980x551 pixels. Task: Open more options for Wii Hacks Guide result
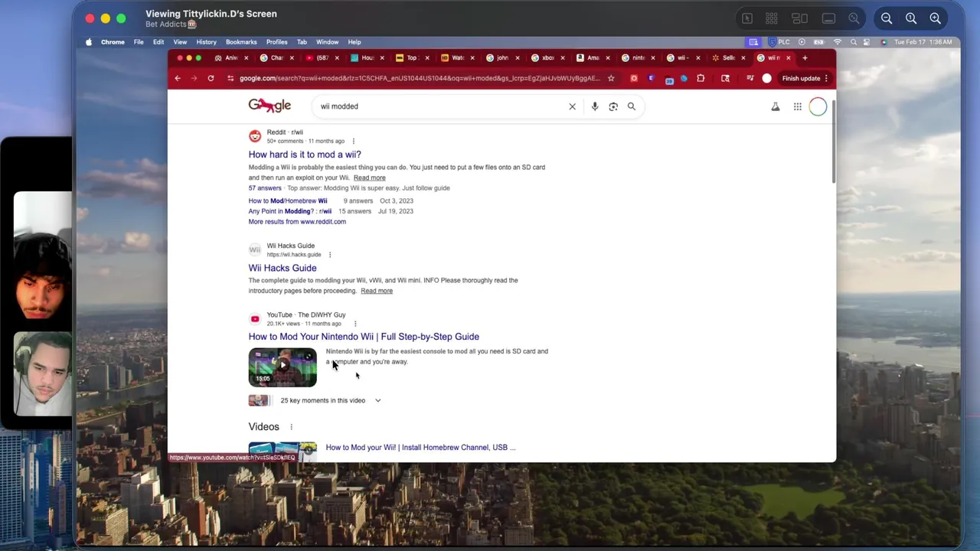coord(330,255)
